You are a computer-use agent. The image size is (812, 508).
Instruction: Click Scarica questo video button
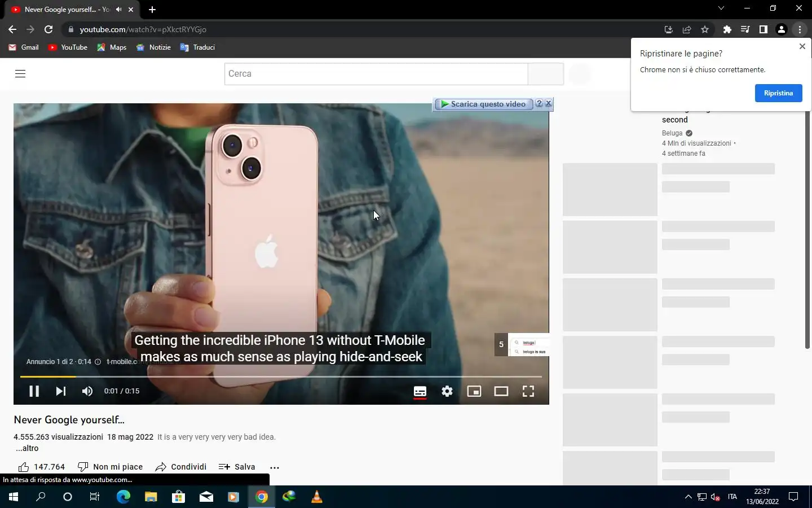click(484, 104)
